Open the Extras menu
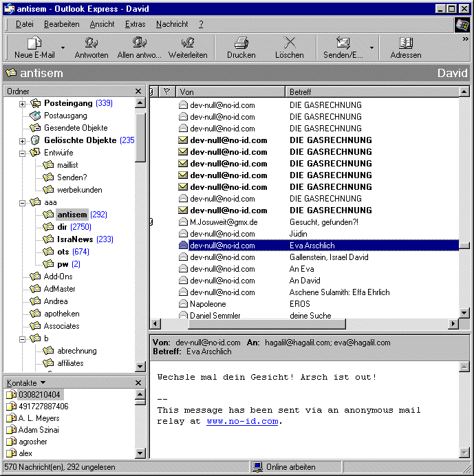474x476 pixels. click(135, 24)
